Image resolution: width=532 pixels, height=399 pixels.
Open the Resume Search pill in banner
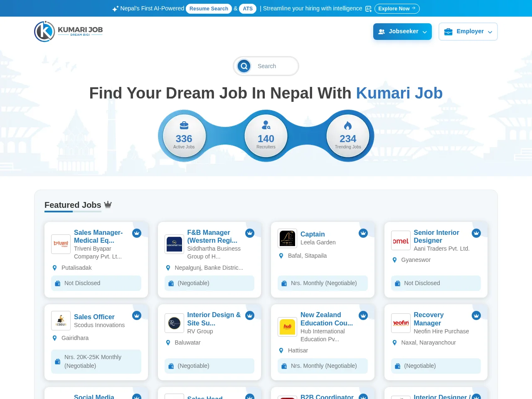209,9
